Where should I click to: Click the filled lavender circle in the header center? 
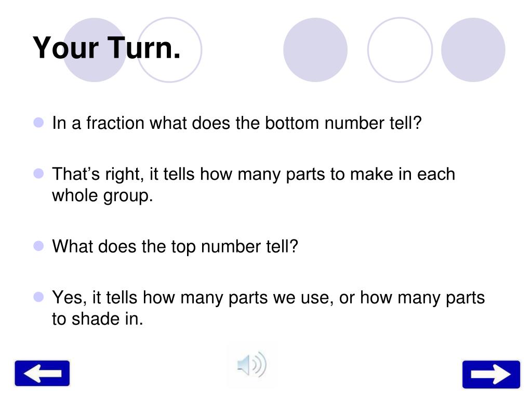(x=315, y=50)
